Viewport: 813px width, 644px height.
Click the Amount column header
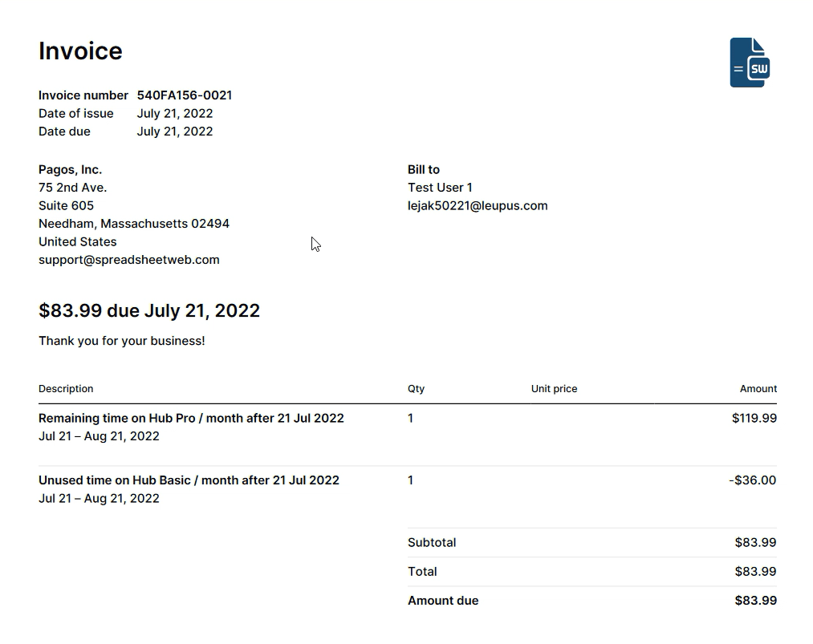[x=758, y=389]
